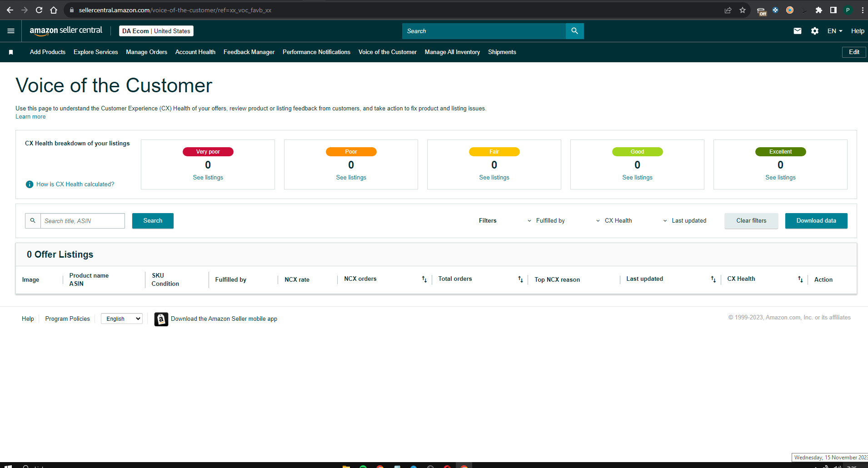Open Explore Services menu item

click(x=96, y=52)
